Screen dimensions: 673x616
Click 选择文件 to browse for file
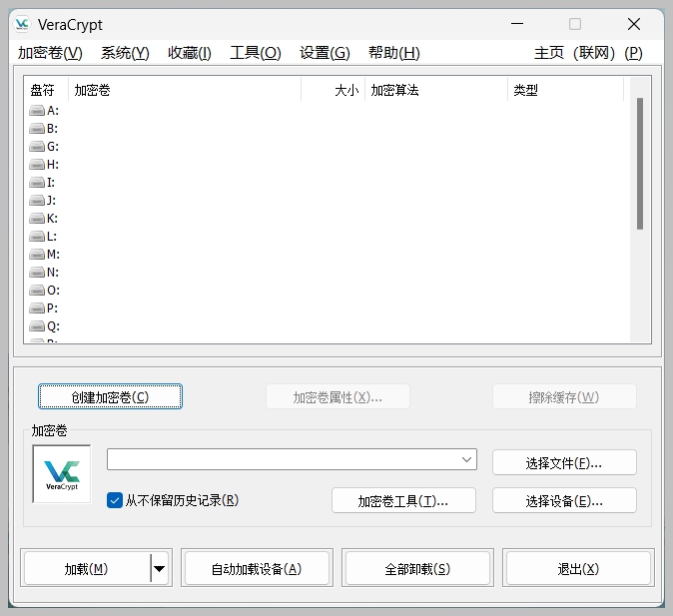pos(564,463)
